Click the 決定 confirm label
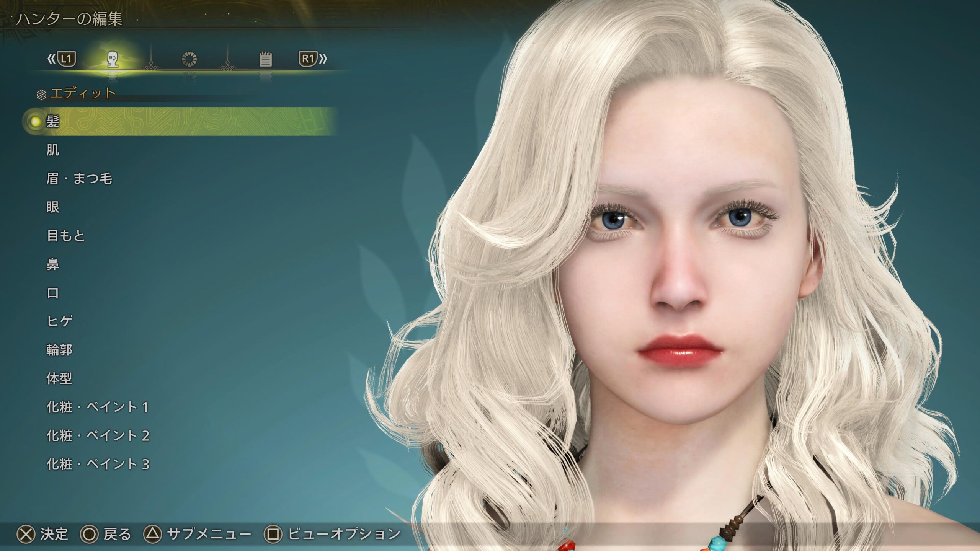Screen dimensions: 980x551 tap(54, 534)
